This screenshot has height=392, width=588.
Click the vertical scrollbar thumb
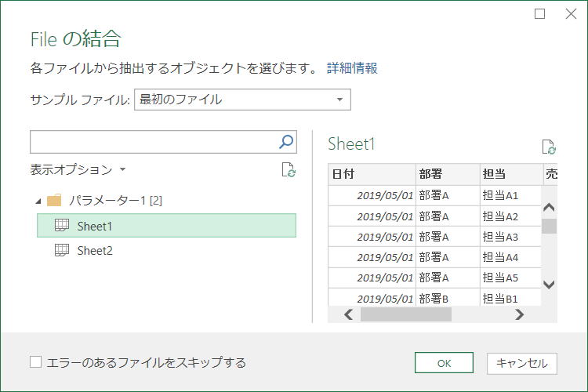(549, 227)
